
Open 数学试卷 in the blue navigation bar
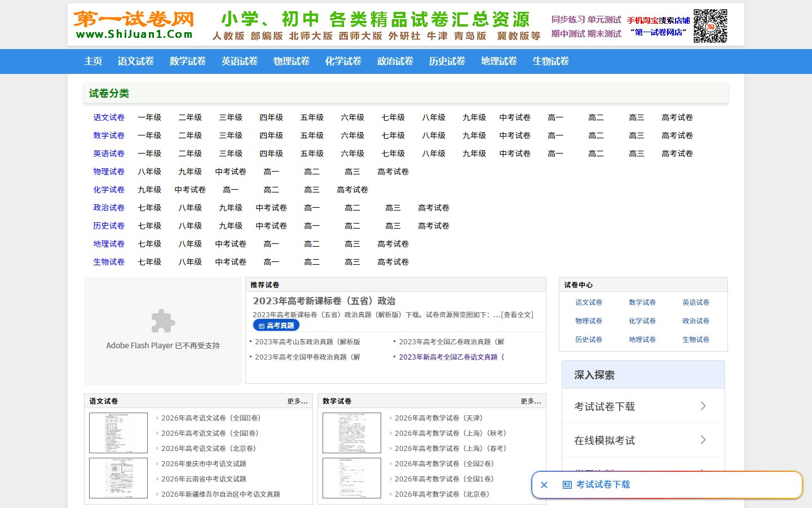[188, 61]
